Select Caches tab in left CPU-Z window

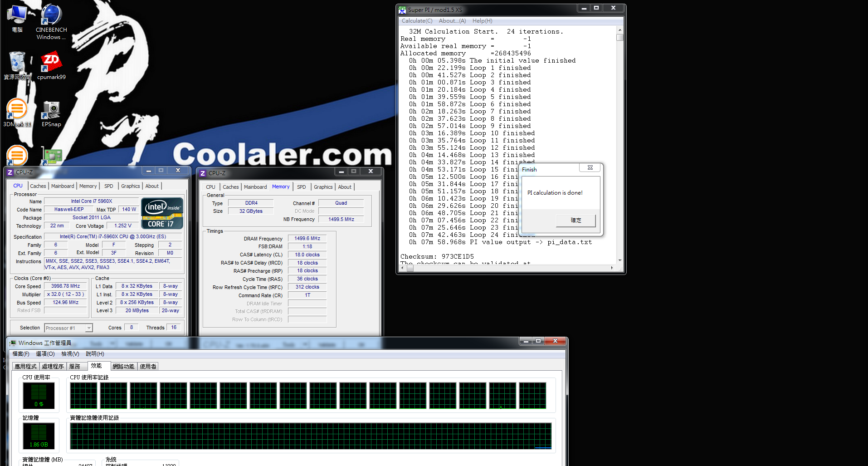tap(38, 186)
